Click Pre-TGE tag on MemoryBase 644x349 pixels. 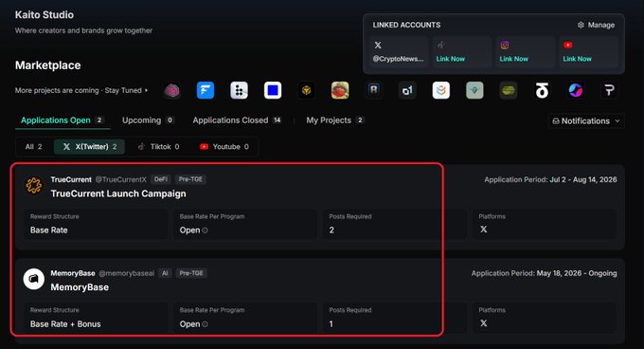[x=191, y=273]
